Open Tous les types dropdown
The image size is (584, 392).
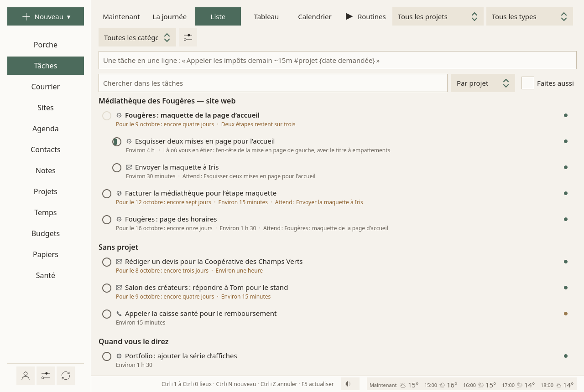tap(530, 16)
